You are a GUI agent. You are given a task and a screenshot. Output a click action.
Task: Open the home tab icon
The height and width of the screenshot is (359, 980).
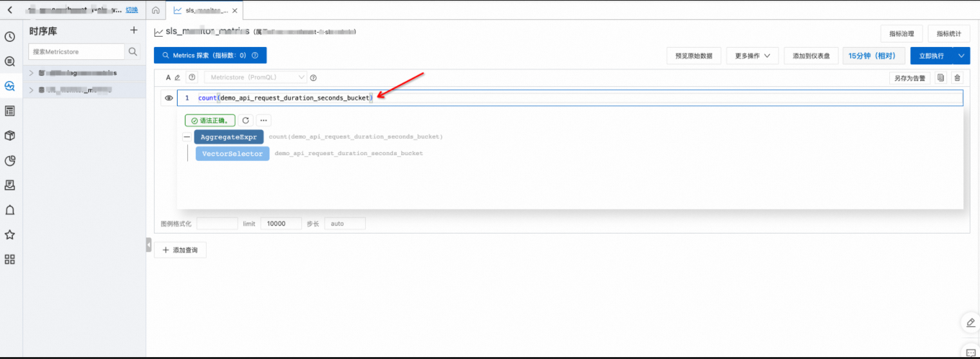(156, 11)
